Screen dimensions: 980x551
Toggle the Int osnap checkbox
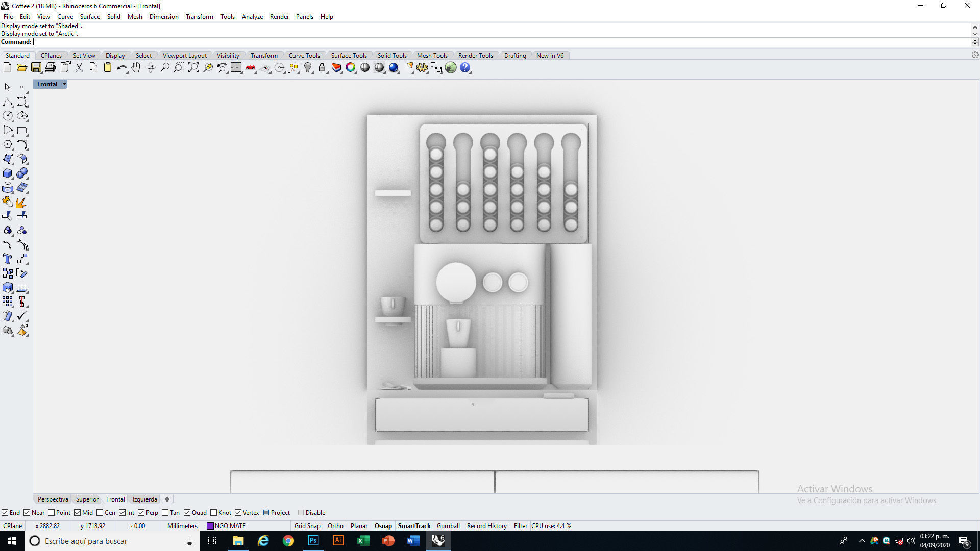pyautogui.click(x=122, y=513)
